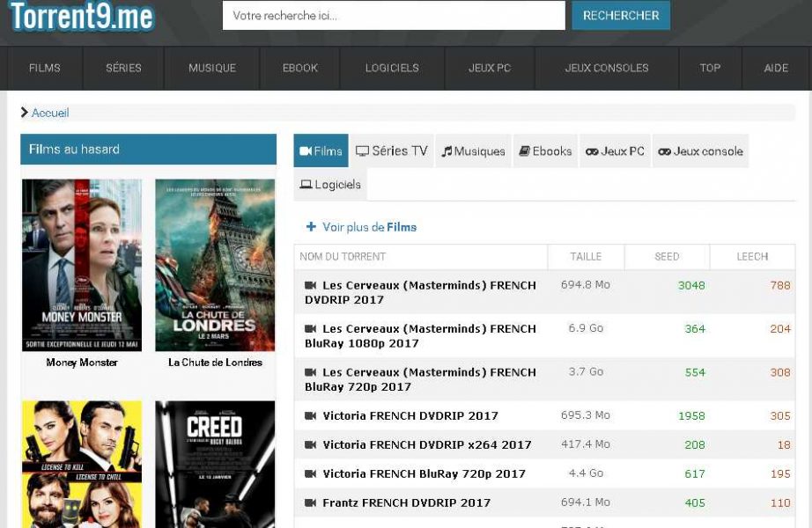Click the camera icon on the Films tab
This screenshot has width=812, height=528.
306,151
